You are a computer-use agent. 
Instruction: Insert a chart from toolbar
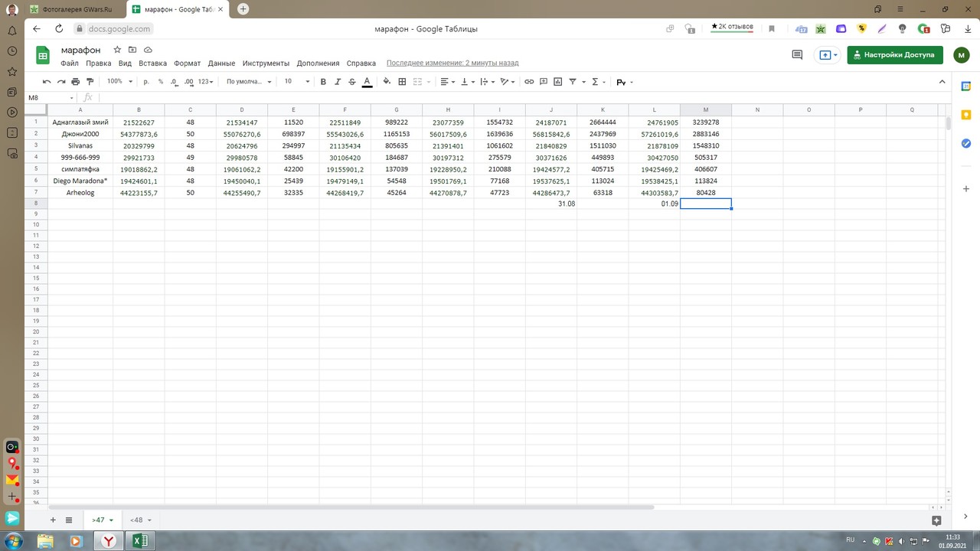(x=558, y=81)
